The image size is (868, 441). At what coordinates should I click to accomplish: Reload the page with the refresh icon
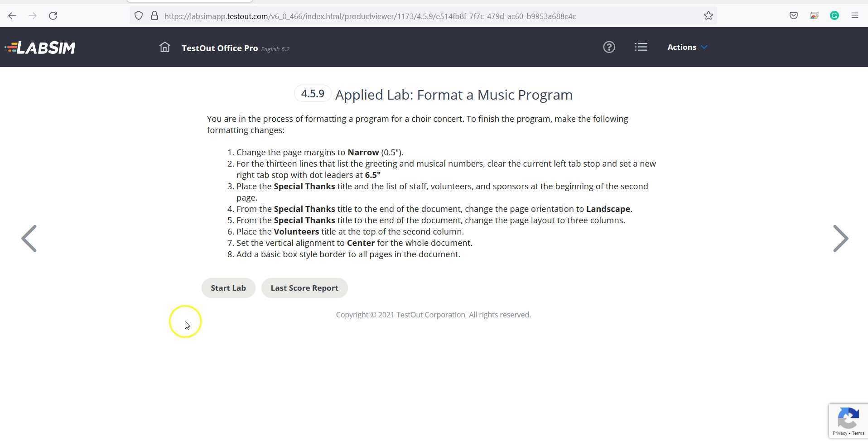click(x=53, y=15)
